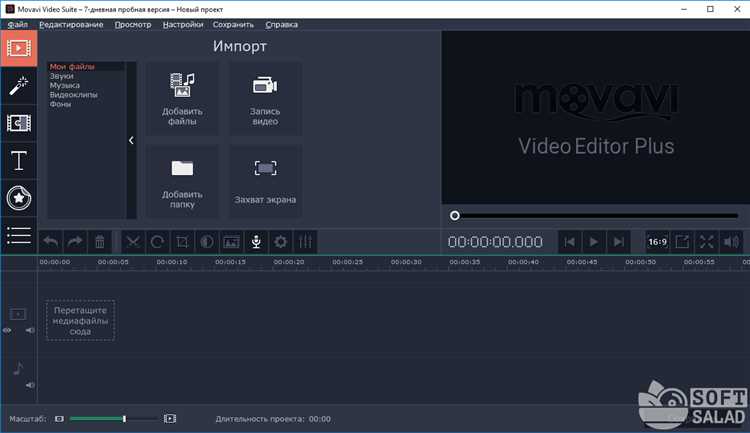This screenshot has width=750, height=433.
Task: Click the preview seek bar handle
Action: pyautogui.click(x=455, y=216)
